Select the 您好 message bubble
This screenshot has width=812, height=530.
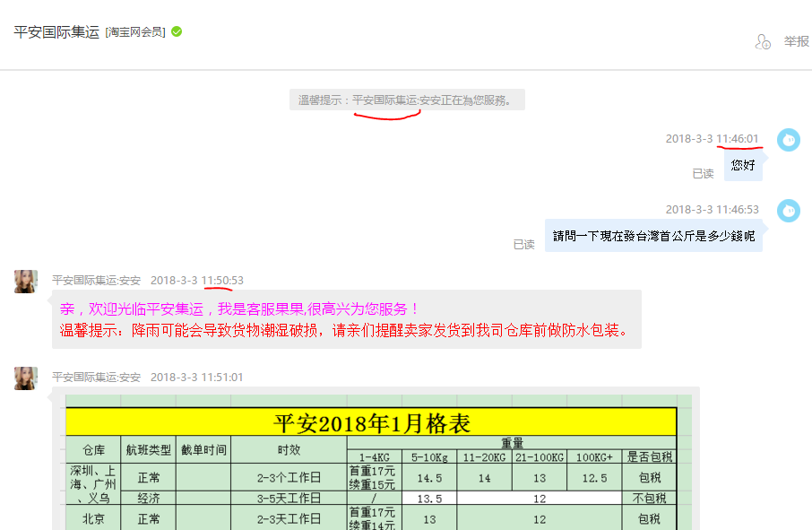tap(743, 165)
